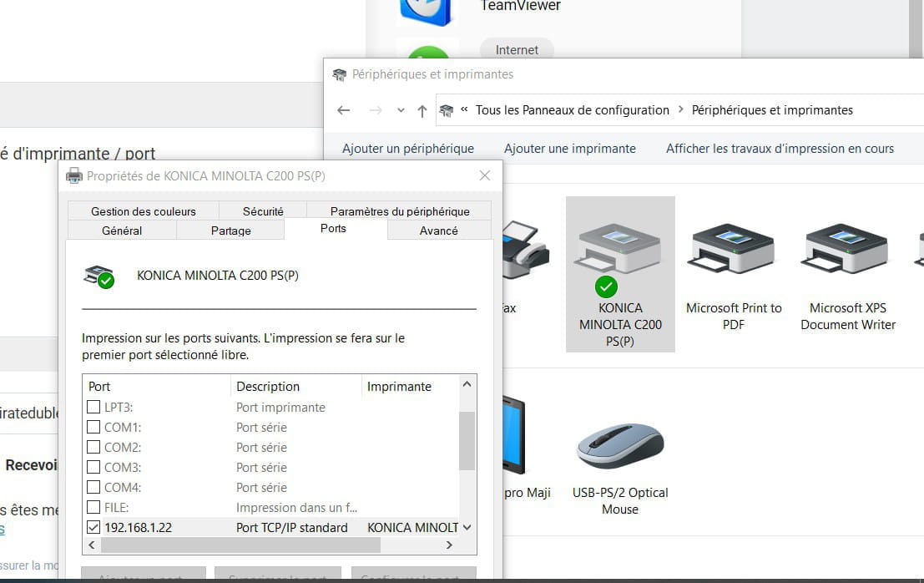Click the "Port TCP/IP standard" description cell
The height and width of the screenshot is (583, 924).
click(291, 528)
